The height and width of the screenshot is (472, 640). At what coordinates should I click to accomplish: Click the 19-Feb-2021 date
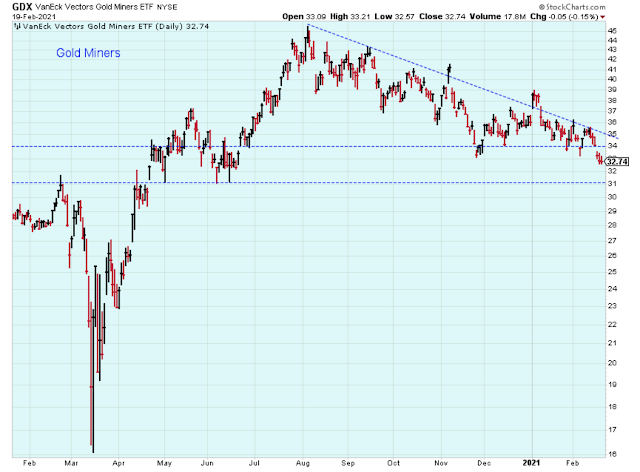pos(34,17)
